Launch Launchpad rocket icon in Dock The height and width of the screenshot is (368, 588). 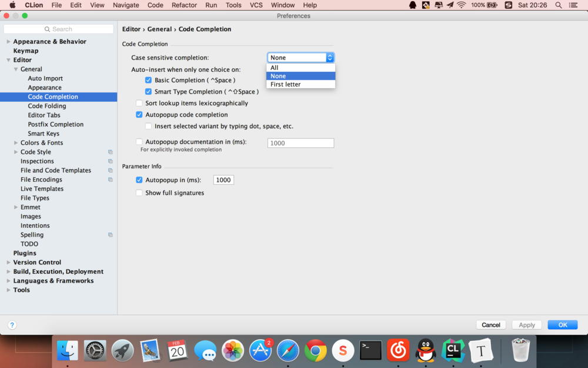123,350
